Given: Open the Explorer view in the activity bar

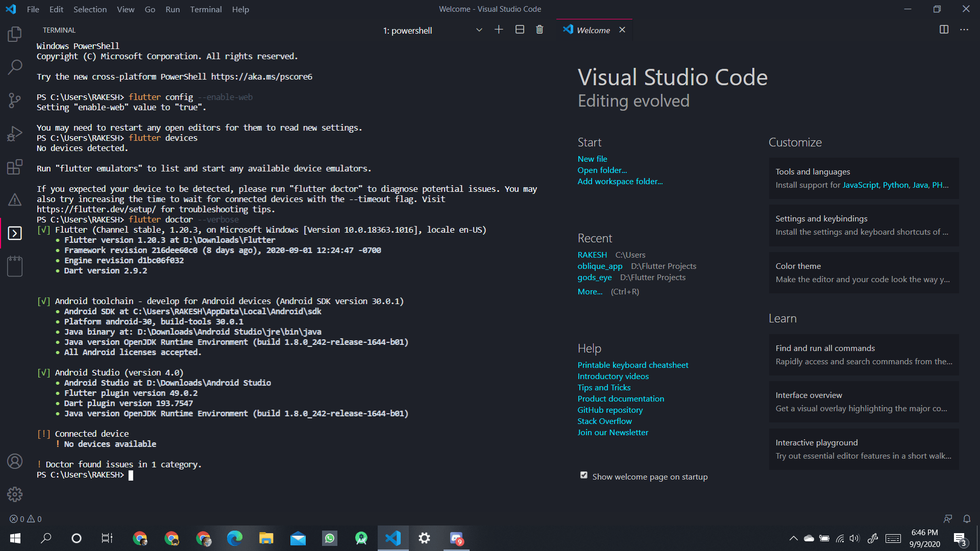Looking at the screenshot, I should (15, 34).
